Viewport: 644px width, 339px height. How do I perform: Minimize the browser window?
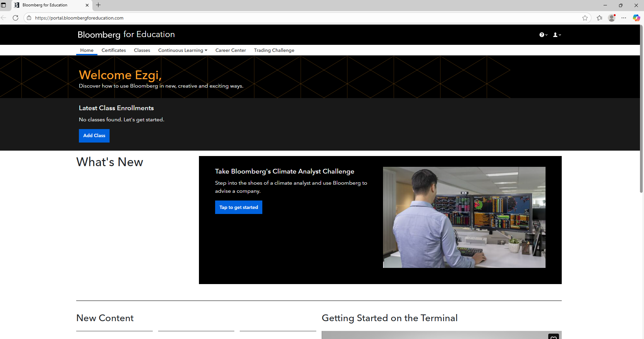coord(605,5)
